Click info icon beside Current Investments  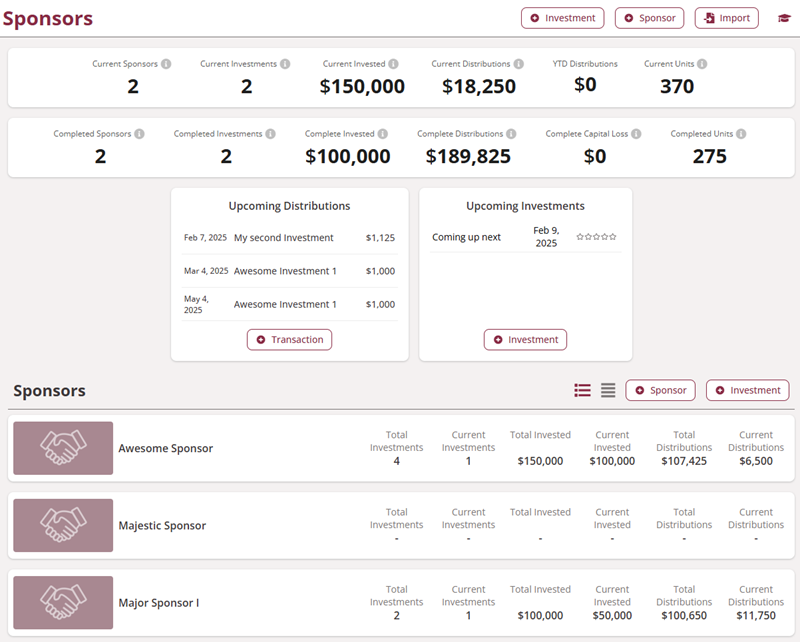285,64
